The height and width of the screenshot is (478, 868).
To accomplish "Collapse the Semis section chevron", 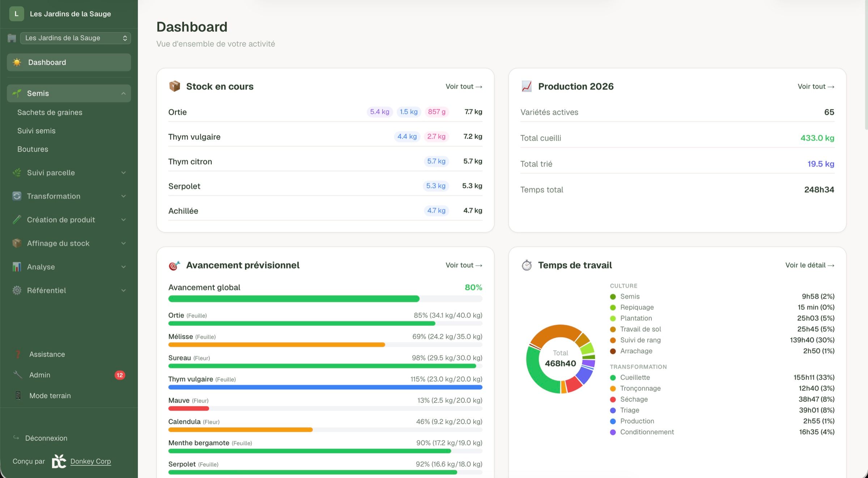I will point(124,93).
